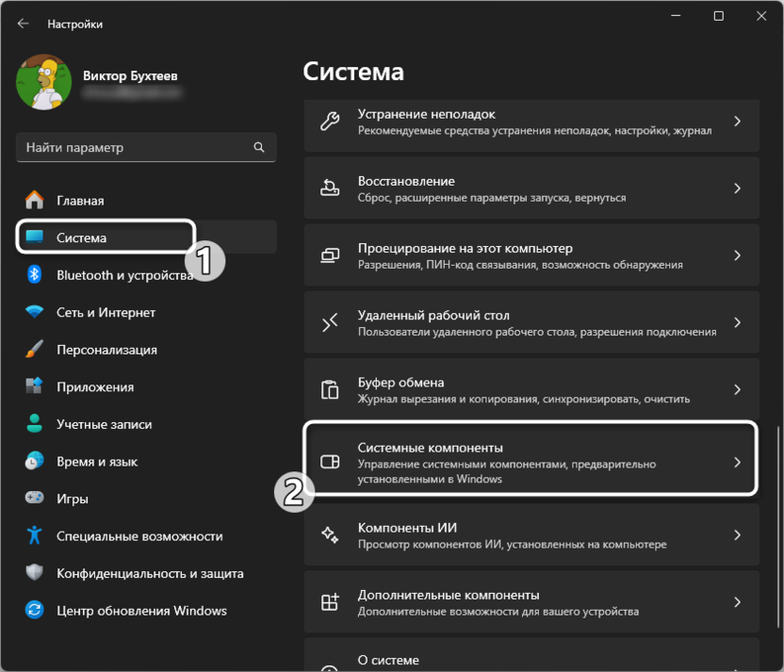Open Восстановление chevron on the right
The height and width of the screenshot is (672, 784).
(737, 188)
